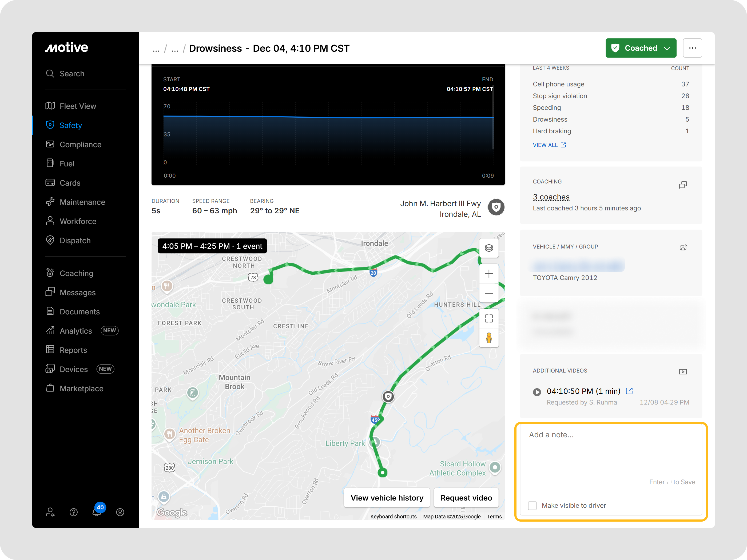Viewport: 747px width, 560px height.
Task: Click the Maintenance wrench icon
Action: pyautogui.click(x=50, y=202)
